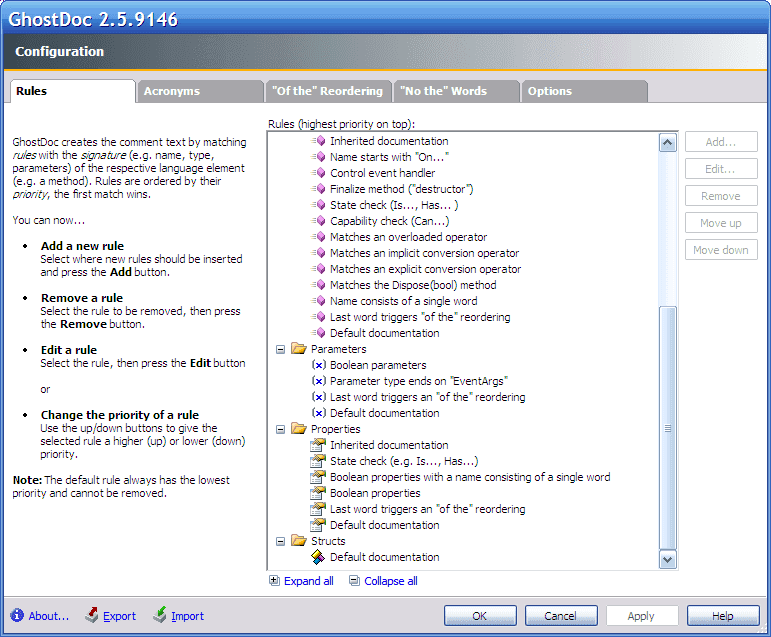Open the Acronyms tab
This screenshot has height=637, width=771.
[x=200, y=91]
